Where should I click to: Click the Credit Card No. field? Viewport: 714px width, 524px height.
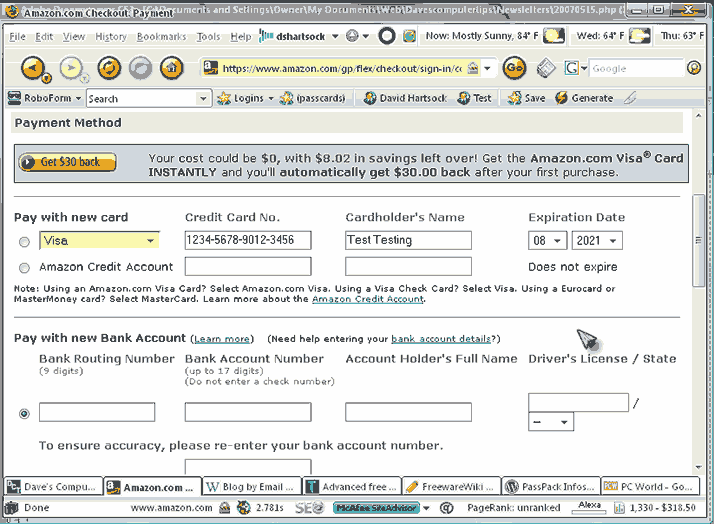click(248, 240)
